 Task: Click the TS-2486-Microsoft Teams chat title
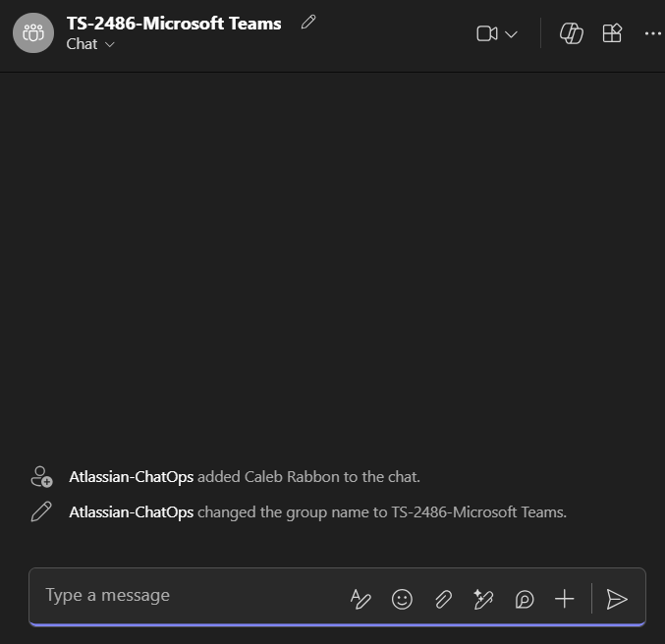[x=174, y=24]
